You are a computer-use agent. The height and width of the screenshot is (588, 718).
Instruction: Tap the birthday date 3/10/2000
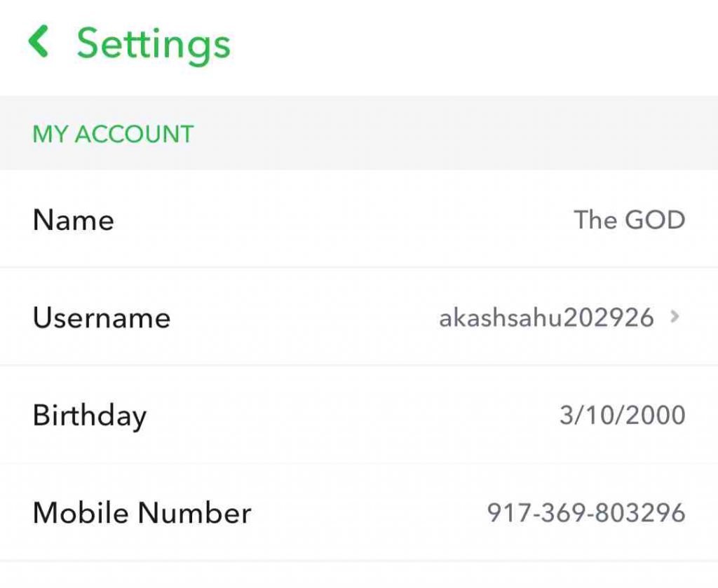(x=622, y=415)
